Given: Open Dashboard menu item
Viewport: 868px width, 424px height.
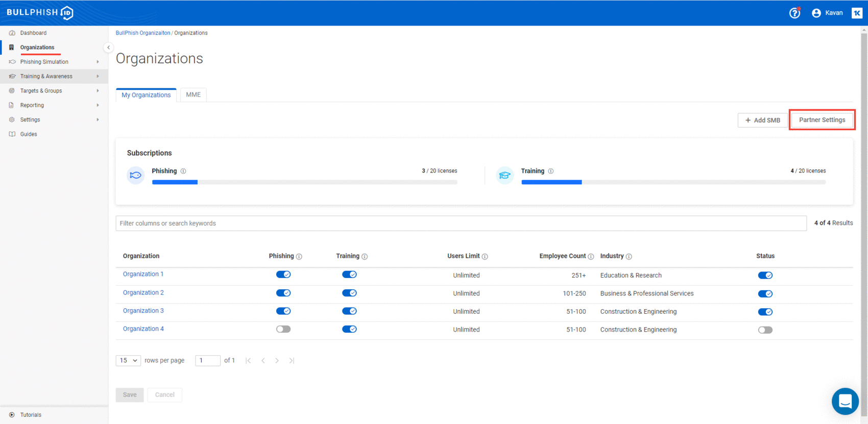Looking at the screenshot, I should (54, 33).
